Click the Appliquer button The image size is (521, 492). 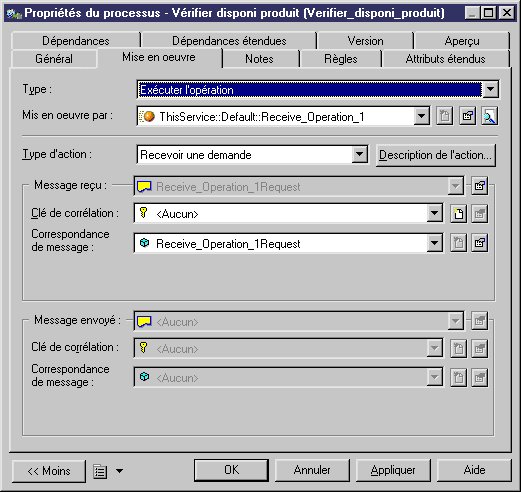[x=393, y=470]
